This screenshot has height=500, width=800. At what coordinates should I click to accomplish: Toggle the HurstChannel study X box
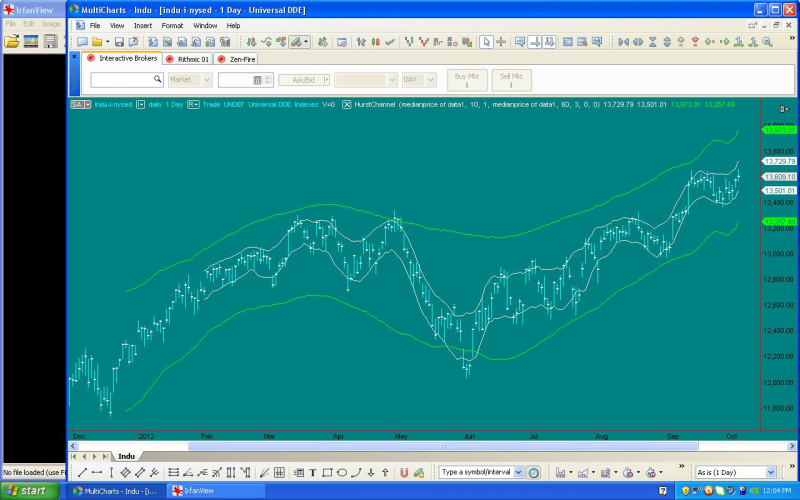(x=346, y=105)
